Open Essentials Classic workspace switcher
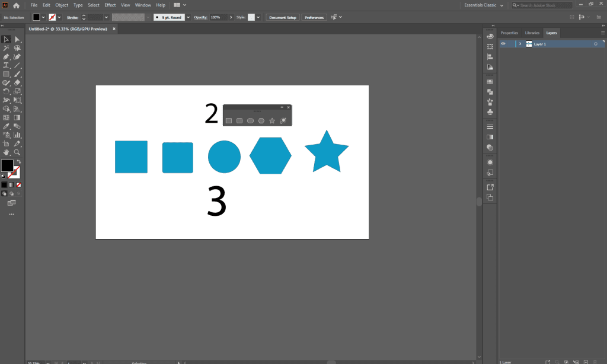This screenshot has width=607, height=364. [484, 5]
